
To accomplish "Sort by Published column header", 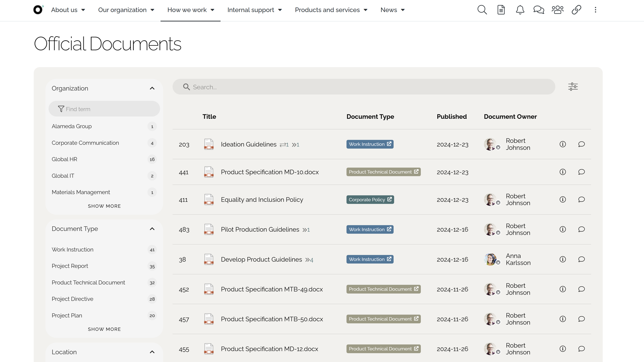I will [x=452, y=117].
